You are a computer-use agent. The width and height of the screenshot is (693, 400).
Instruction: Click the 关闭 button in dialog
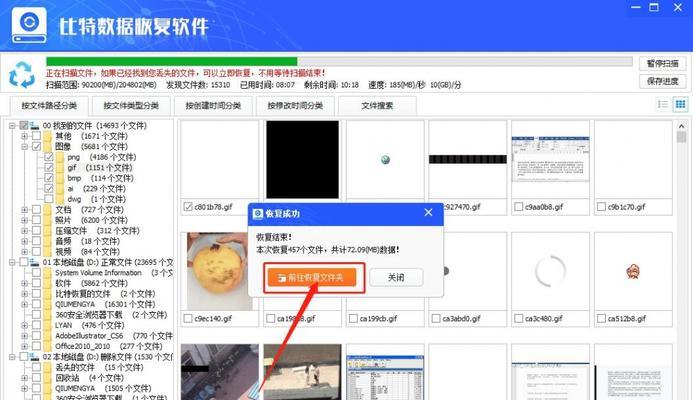pyautogui.click(x=396, y=278)
